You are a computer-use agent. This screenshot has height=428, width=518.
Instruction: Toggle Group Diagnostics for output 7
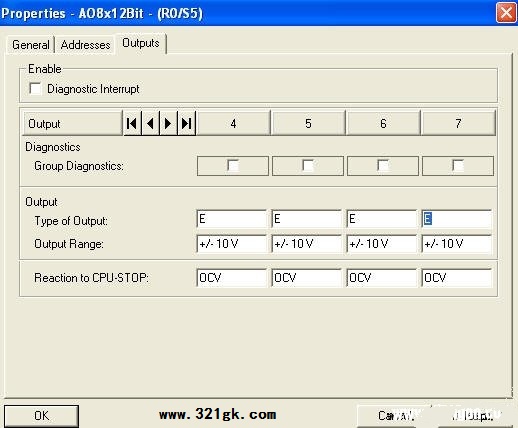pyautogui.click(x=458, y=166)
